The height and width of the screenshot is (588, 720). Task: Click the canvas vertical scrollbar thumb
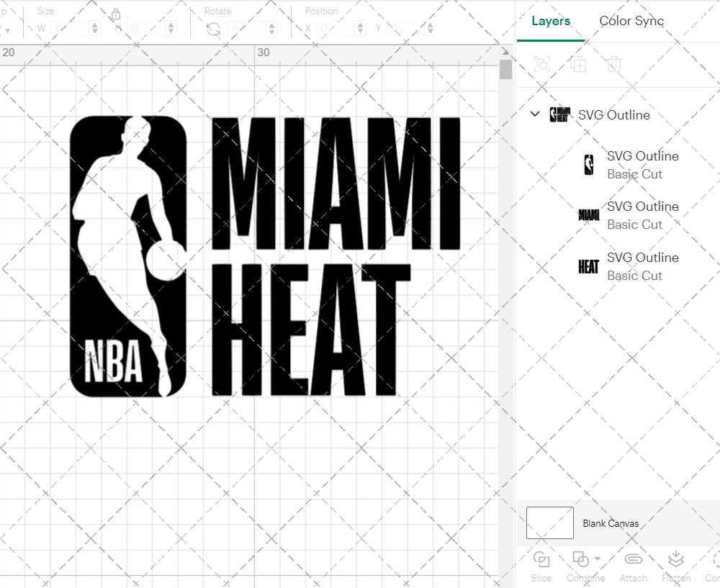(x=505, y=69)
